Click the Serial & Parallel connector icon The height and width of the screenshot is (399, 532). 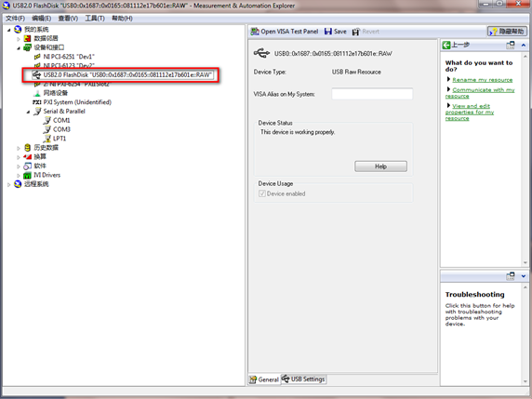(37, 112)
